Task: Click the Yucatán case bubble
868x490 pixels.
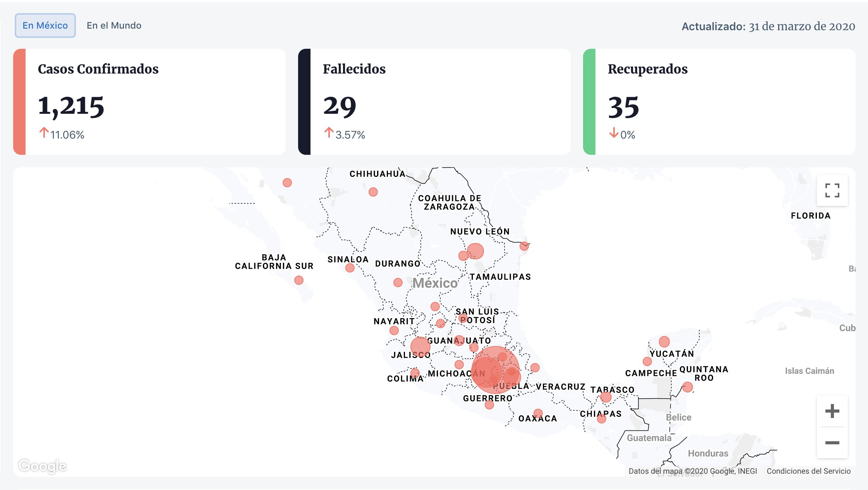Action: click(664, 342)
